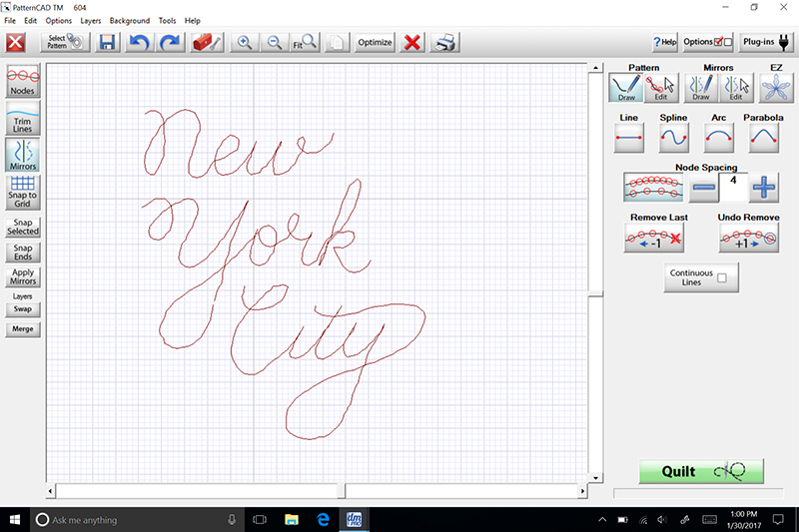Viewport: 799px width, 532px height.
Task: Select the Arc drawing tool
Action: click(718, 138)
